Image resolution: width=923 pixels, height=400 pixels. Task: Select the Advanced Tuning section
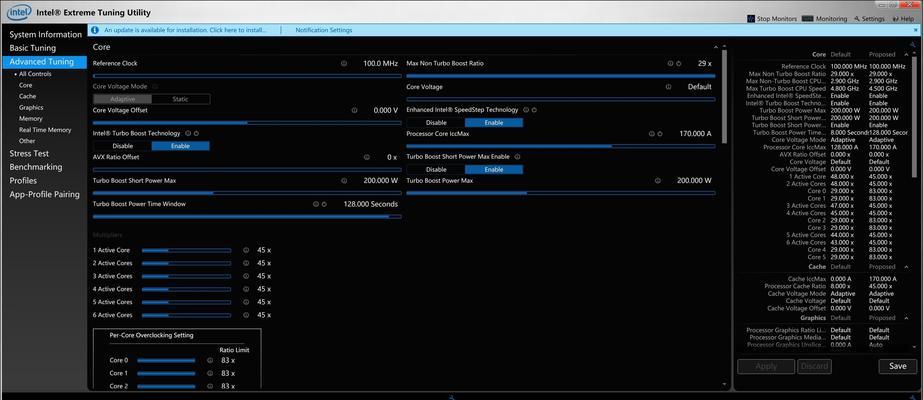(x=44, y=62)
